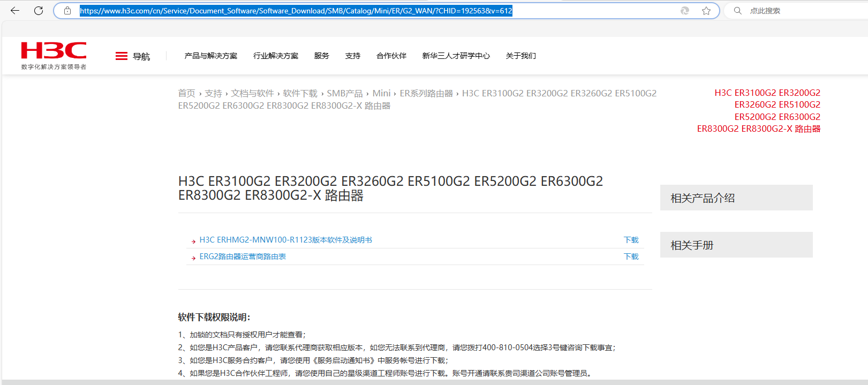868x385 pixels.
Task: Bookmark this page with the star icon
Action: click(x=706, y=11)
